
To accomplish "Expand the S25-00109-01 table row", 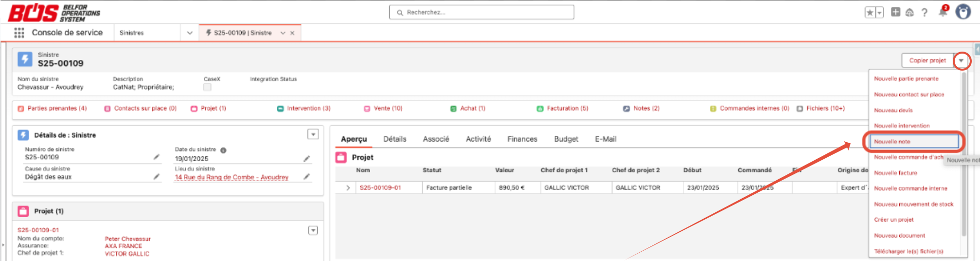I will click(x=347, y=187).
